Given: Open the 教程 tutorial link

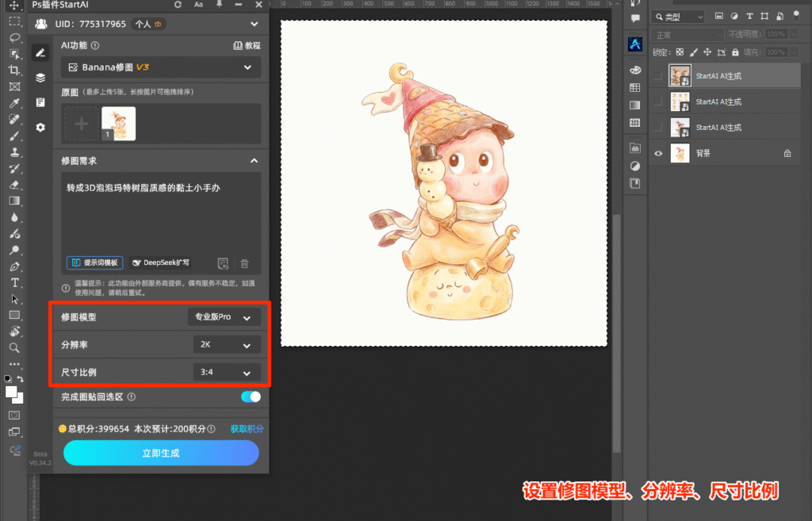Looking at the screenshot, I should click(x=247, y=45).
